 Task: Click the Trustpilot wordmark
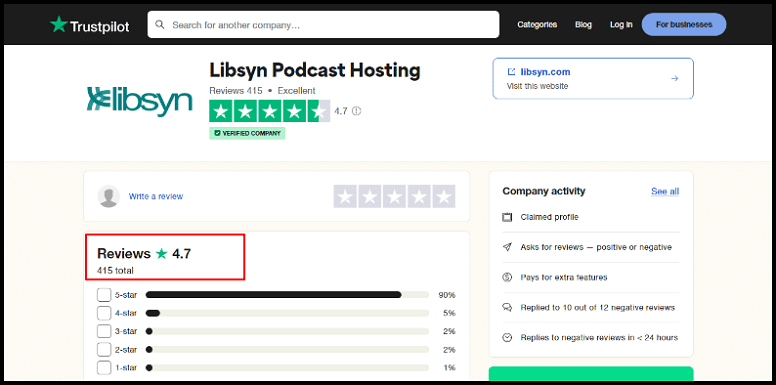[x=100, y=26]
